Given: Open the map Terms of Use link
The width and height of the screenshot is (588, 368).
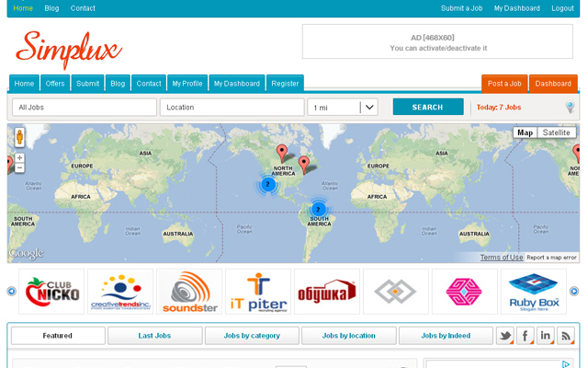Looking at the screenshot, I should [x=502, y=258].
